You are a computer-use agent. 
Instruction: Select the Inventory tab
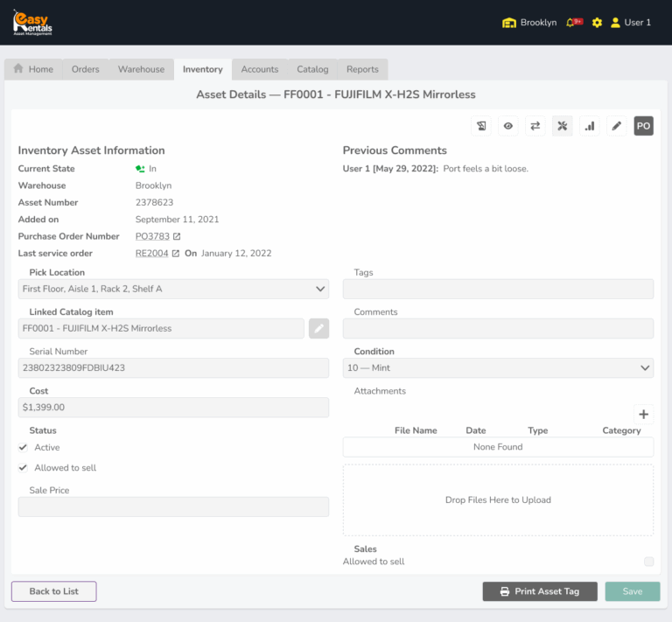[x=203, y=69]
